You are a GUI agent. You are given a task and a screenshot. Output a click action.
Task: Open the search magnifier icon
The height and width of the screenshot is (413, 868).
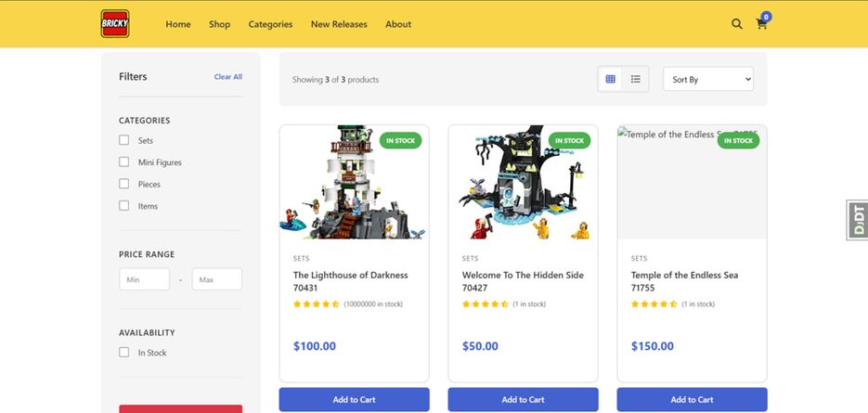coord(737,24)
